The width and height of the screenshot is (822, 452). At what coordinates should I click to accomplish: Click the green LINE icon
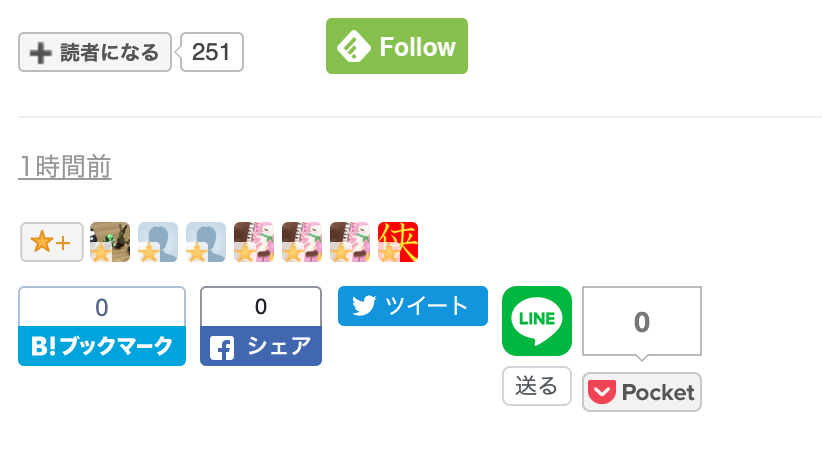[537, 321]
